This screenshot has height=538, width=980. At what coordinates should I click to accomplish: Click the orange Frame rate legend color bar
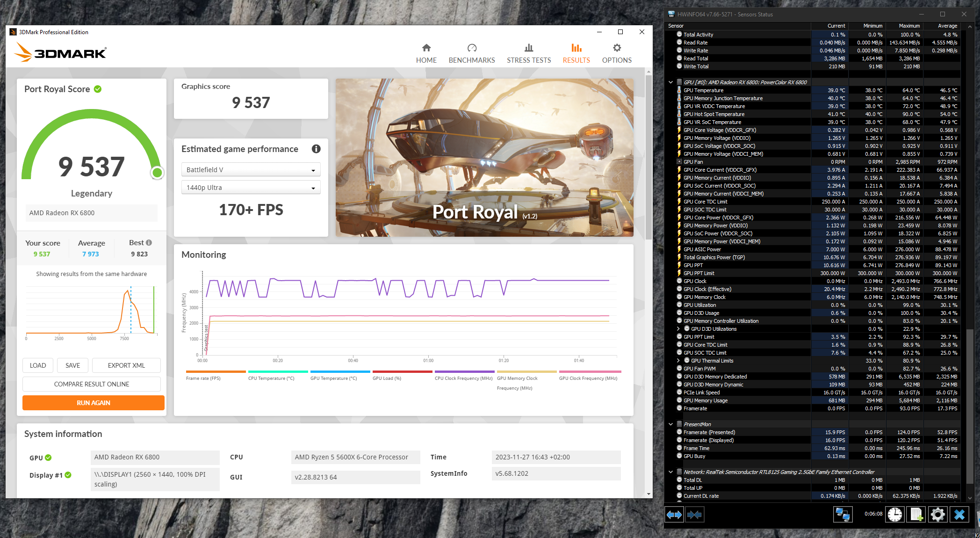coord(216,372)
